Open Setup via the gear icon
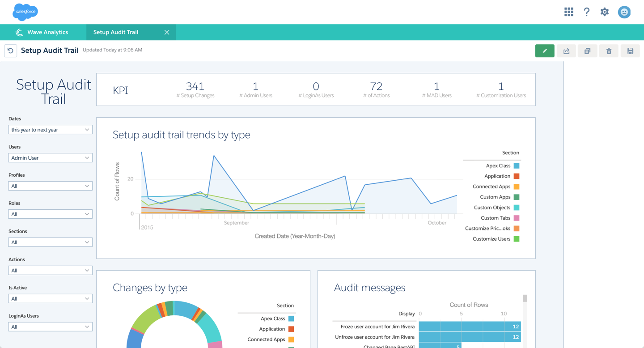Viewport: 644px width, 348px height. 604,12
